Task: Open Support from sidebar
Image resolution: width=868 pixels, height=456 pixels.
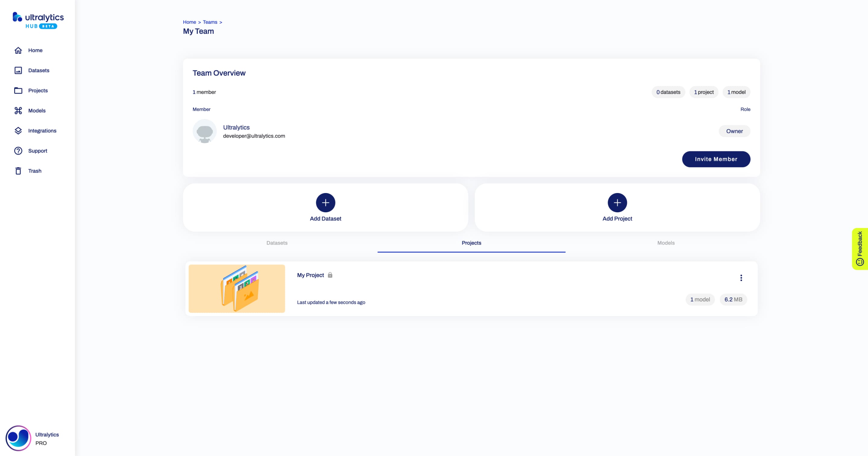Action: pos(38,150)
